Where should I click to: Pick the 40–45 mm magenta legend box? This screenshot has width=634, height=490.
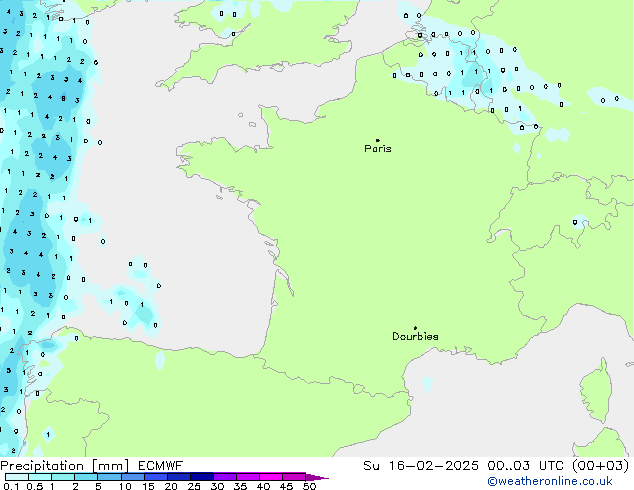[x=271, y=477]
